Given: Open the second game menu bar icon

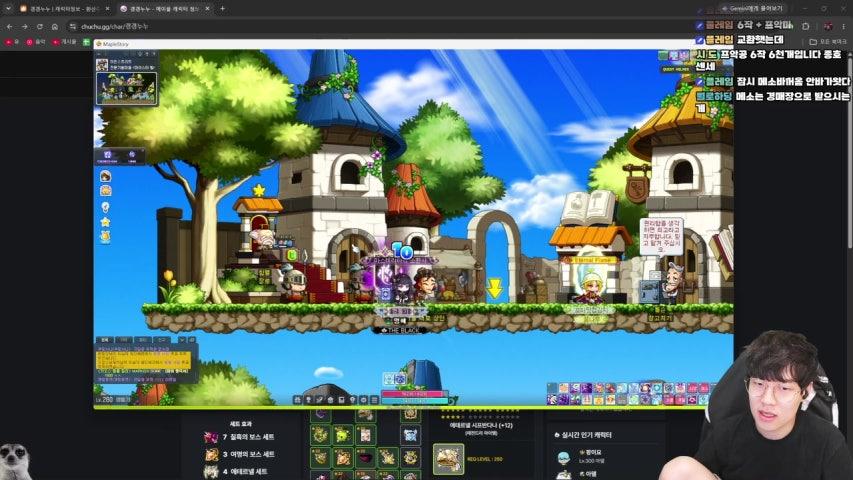Looking at the screenshot, I should pyautogui.click(x=308, y=400).
